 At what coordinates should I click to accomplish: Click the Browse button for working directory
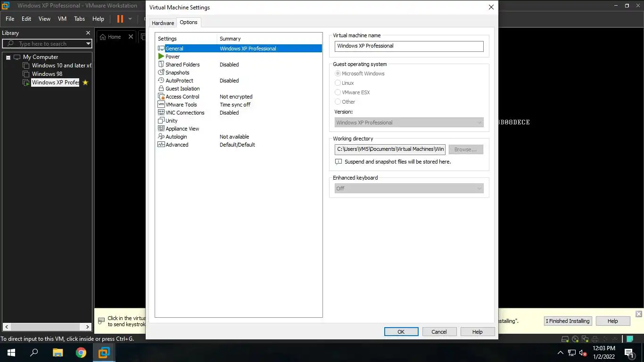pyautogui.click(x=466, y=149)
